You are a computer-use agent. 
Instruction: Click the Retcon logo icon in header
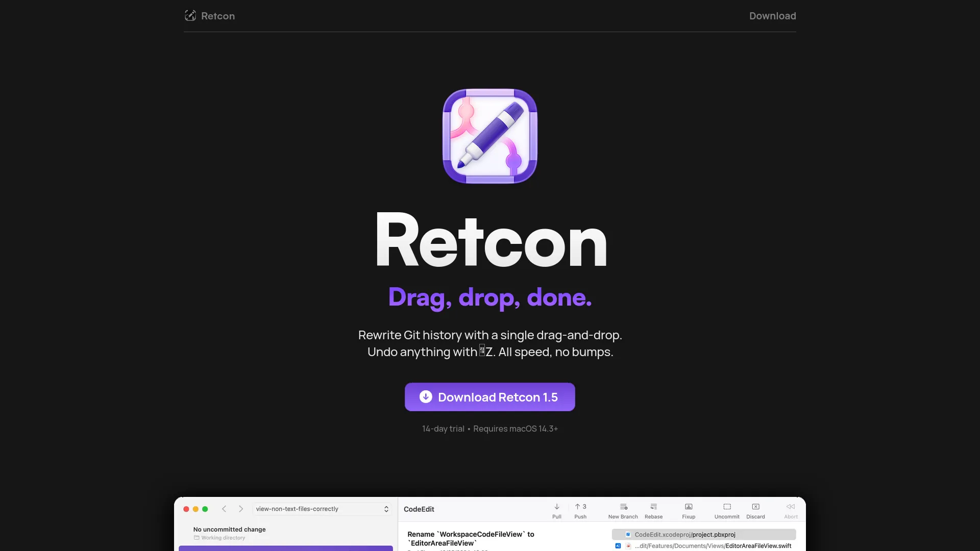190,16
